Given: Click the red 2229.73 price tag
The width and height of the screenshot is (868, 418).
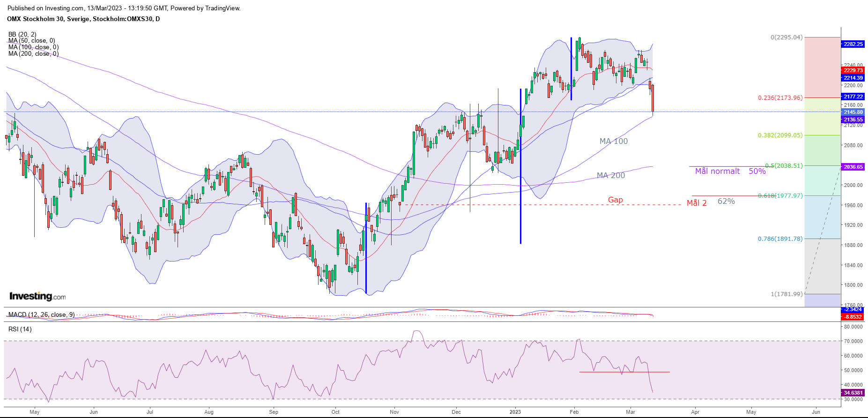Looking at the screenshot, I should [853, 70].
